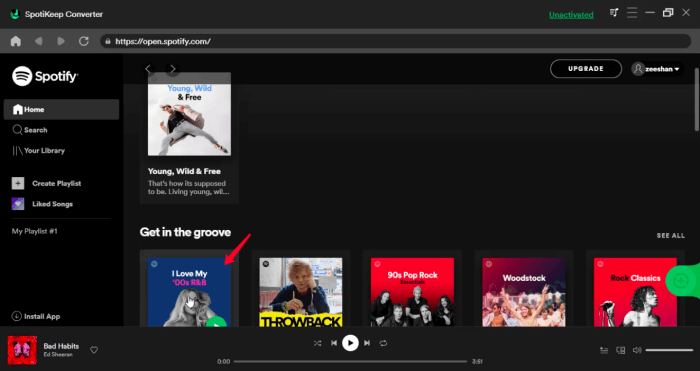Viewport: 700px width, 371px height.
Task: Mute with the volume speaker icon
Action: click(637, 350)
